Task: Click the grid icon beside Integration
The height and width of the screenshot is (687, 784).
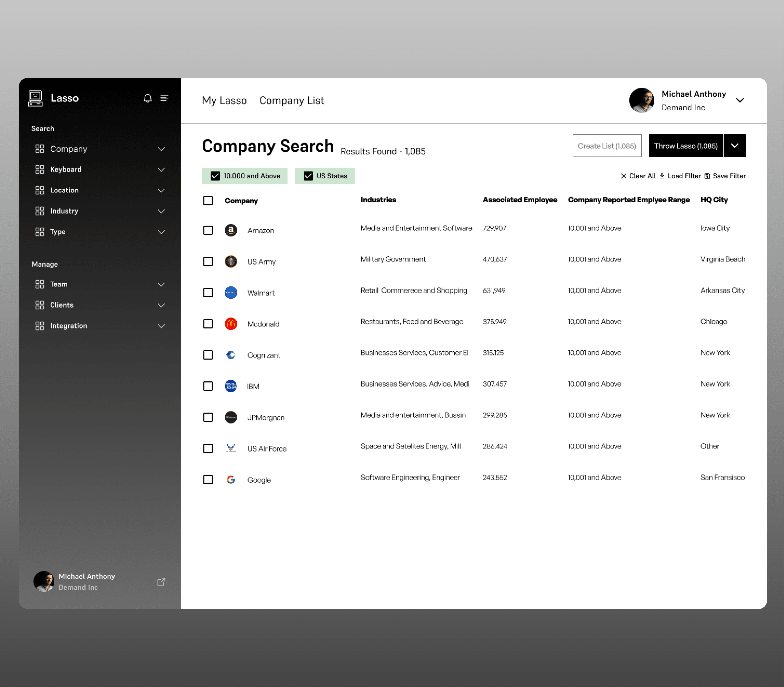Action: pos(39,325)
